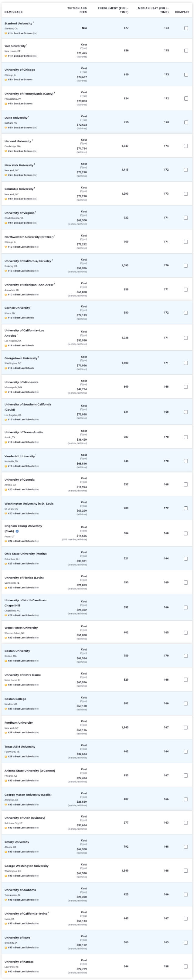Select the compare checkbox for University of Iowa
The height and width of the screenshot is (980, 194).
(x=186, y=942)
